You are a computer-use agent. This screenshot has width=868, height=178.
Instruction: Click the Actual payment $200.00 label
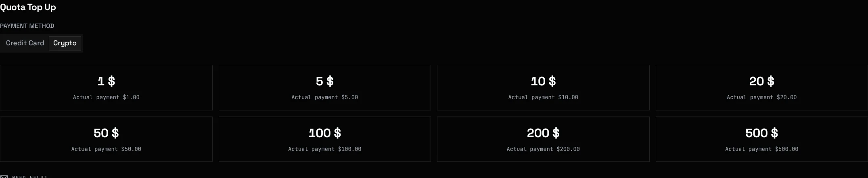pos(543,149)
